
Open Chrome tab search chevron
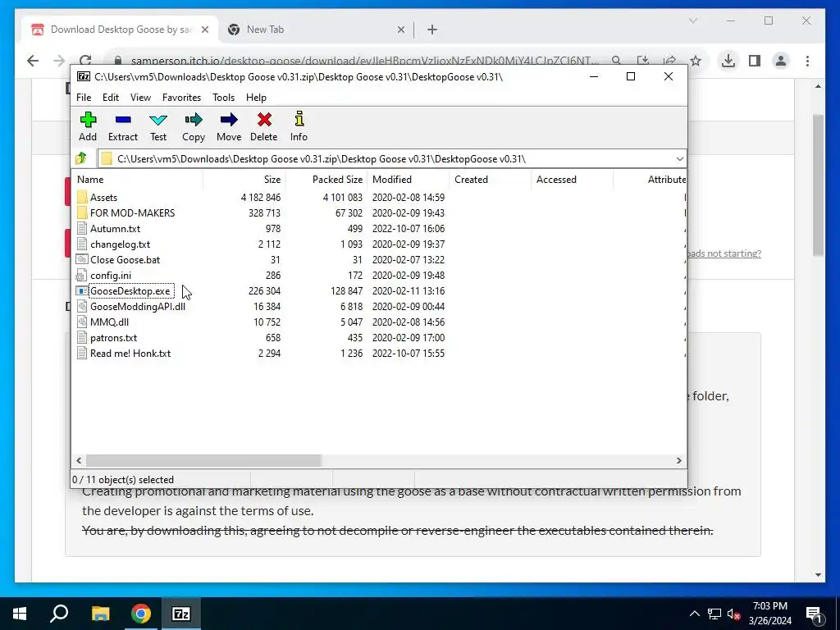[693, 21]
